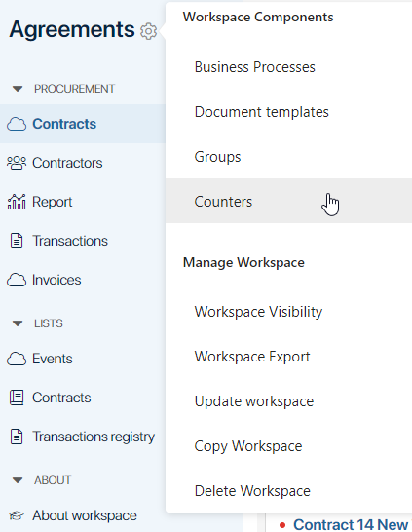Click the document icon for Transactions registry
The image size is (412, 532).
pyautogui.click(x=17, y=437)
